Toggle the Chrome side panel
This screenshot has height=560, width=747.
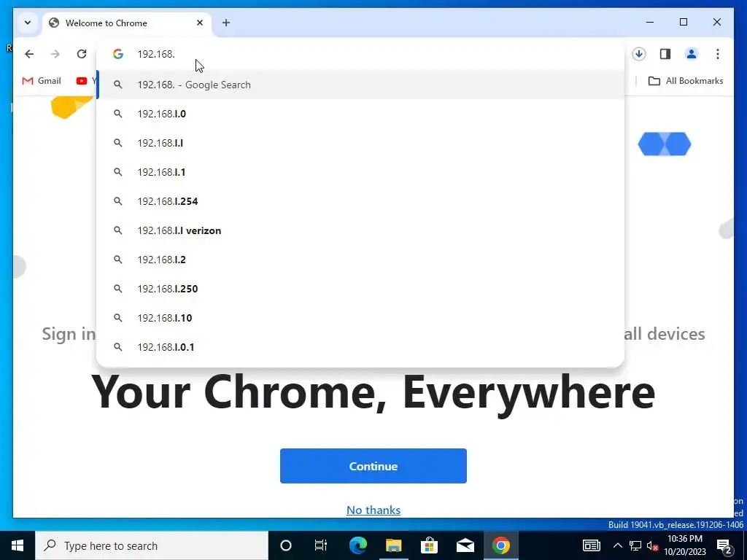(665, 54)
